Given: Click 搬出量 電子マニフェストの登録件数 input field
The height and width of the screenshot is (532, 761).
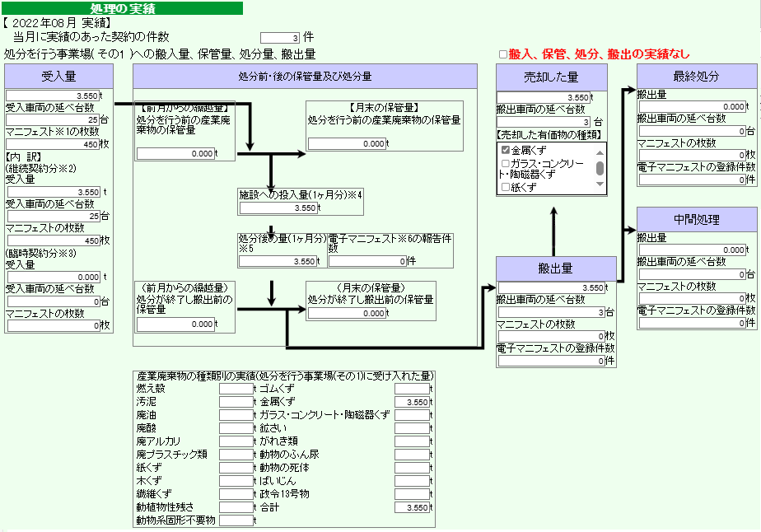Looking at the screenshot, I should [x=552, y=361].
